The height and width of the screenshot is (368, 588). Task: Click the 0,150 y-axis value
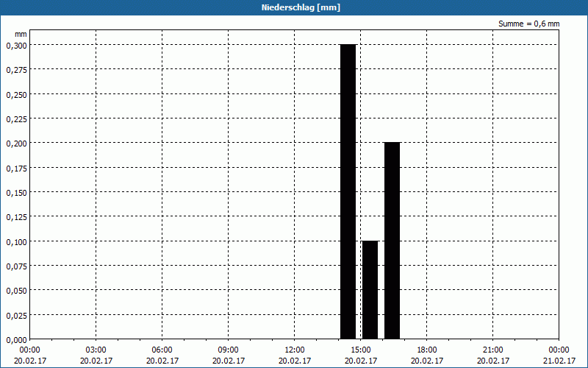[x=16, y=193]
